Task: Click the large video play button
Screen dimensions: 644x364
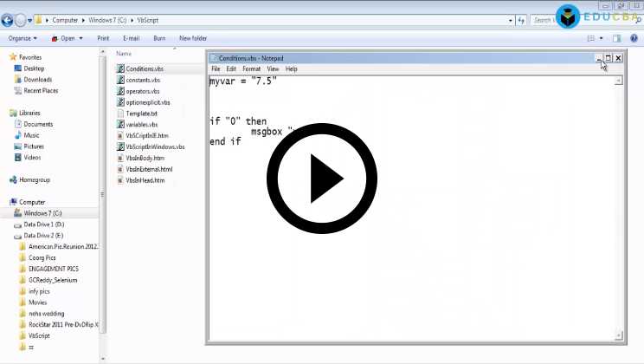Action: click(x=322, y=181)
